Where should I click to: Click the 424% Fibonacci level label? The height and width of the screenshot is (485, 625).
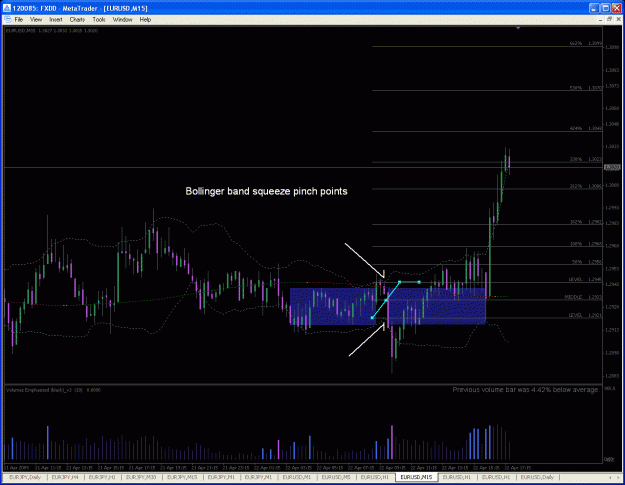pyautogui.click(x=576, y=128)
